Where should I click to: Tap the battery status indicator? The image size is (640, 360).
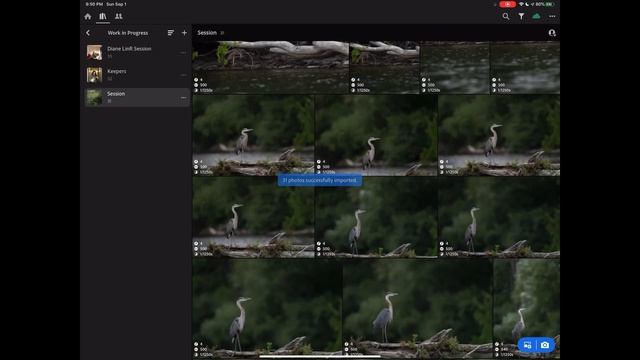[550, 4]
